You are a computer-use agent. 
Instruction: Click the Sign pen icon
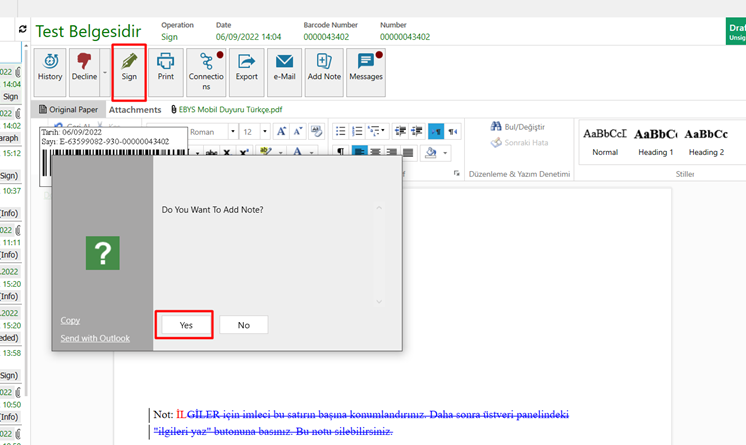(x=129, y=68)
